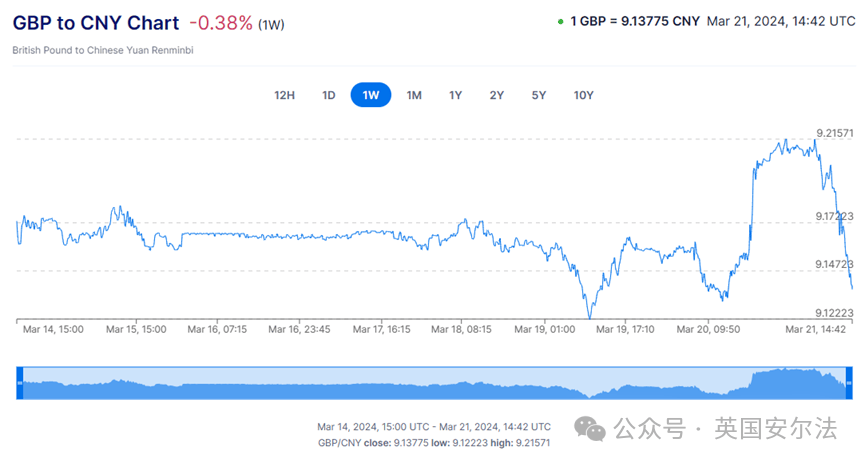This screenshot has height=463, width=865.
Task: Click the 9.21571 high price label
Action: click(x=834, y=133)
